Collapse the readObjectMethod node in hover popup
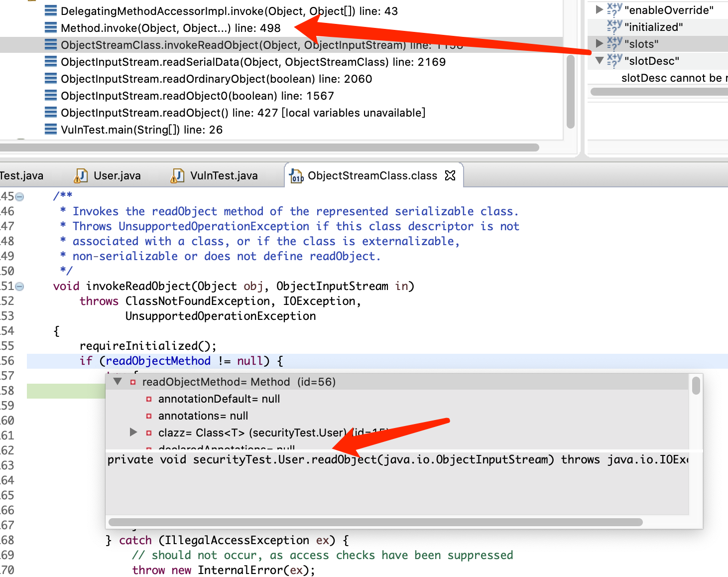728x577 pixels. [x=118, y=381]
